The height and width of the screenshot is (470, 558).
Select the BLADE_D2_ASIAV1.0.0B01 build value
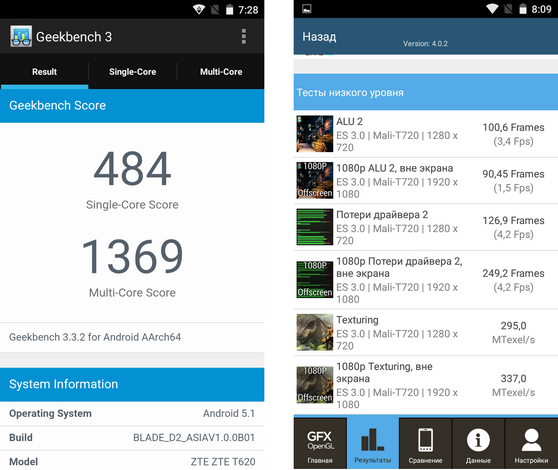194,438
